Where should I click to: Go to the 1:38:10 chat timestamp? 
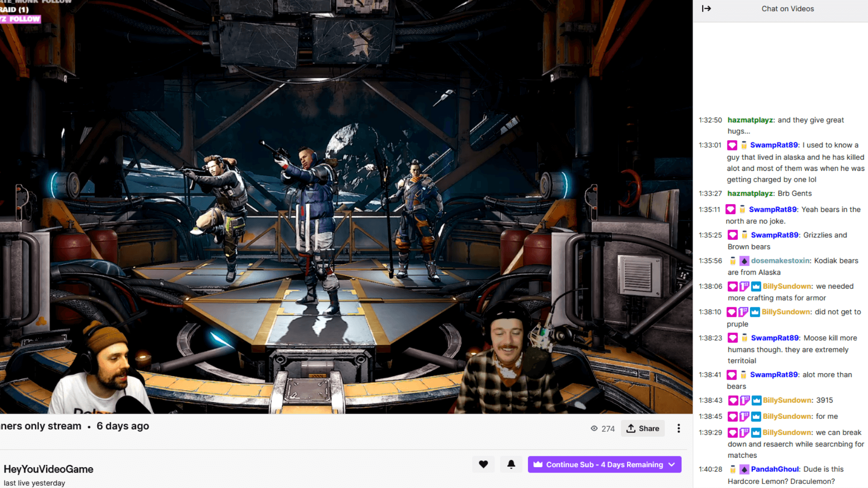tap(710, 312)
